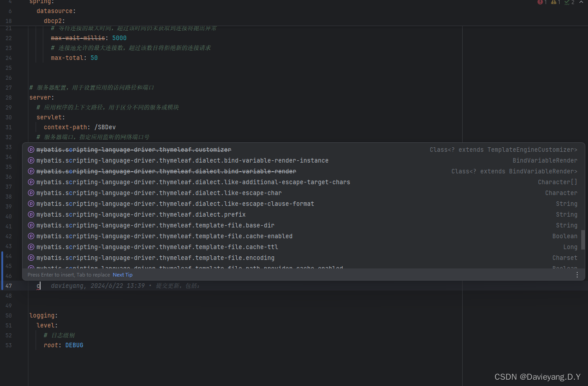The width and height of the screenshot is (588, 386).
Task: Click the value 50 after max-total
Action: click(x=94, y=58)
